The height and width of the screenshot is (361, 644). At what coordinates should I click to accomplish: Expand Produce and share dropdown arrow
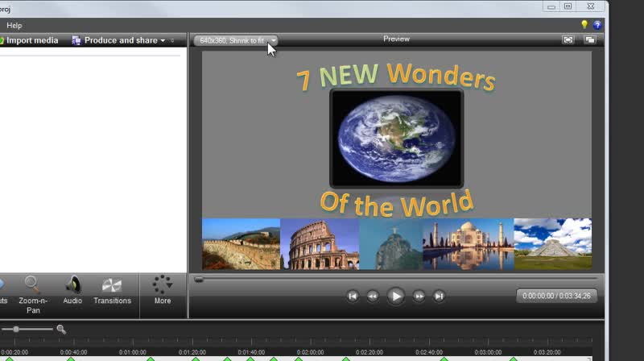point(163,40)
